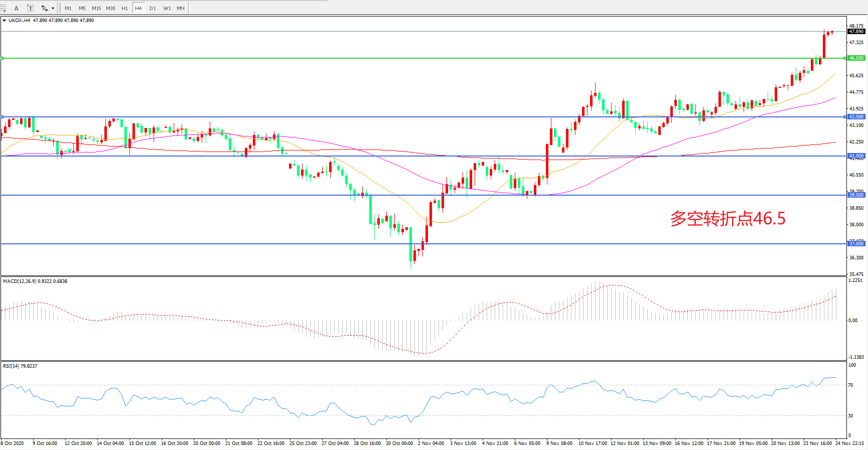Click the M15 timeframe button
Viewport: 868px width, 450px height.
[x=96, y=8]
